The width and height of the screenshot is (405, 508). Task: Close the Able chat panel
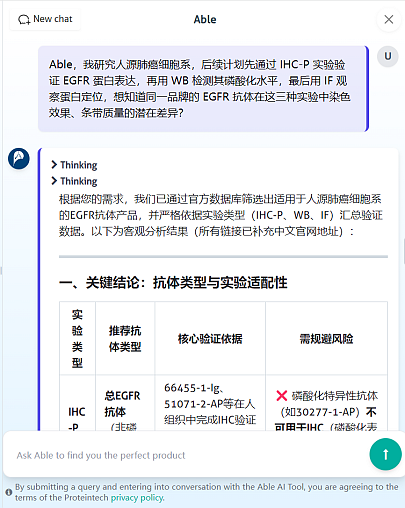pyautogui.click(x=389, y=20)
